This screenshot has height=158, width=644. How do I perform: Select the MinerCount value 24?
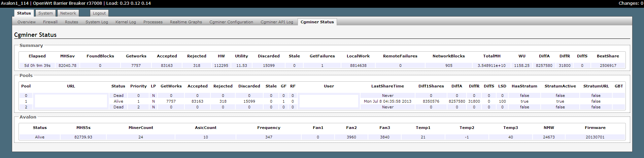[141, 137]
